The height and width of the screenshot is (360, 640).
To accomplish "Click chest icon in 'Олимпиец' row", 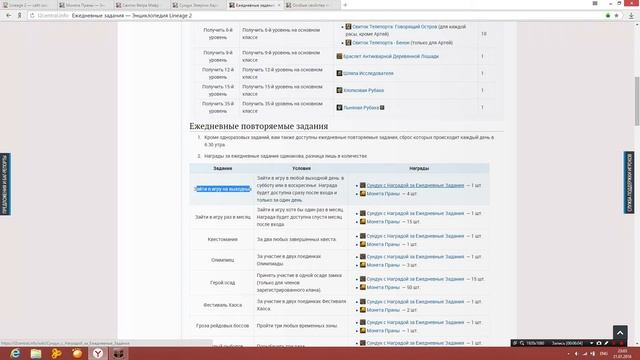I will (362, 257).
